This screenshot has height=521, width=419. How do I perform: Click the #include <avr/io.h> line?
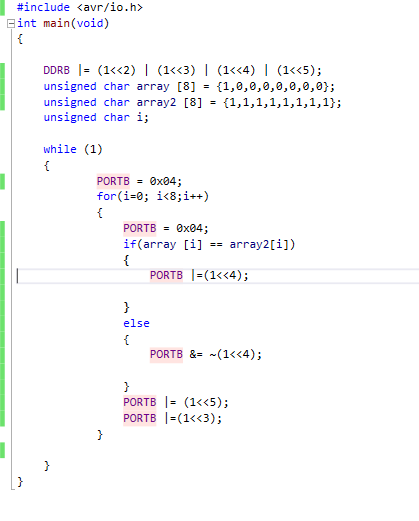click(x=80, y=7)
